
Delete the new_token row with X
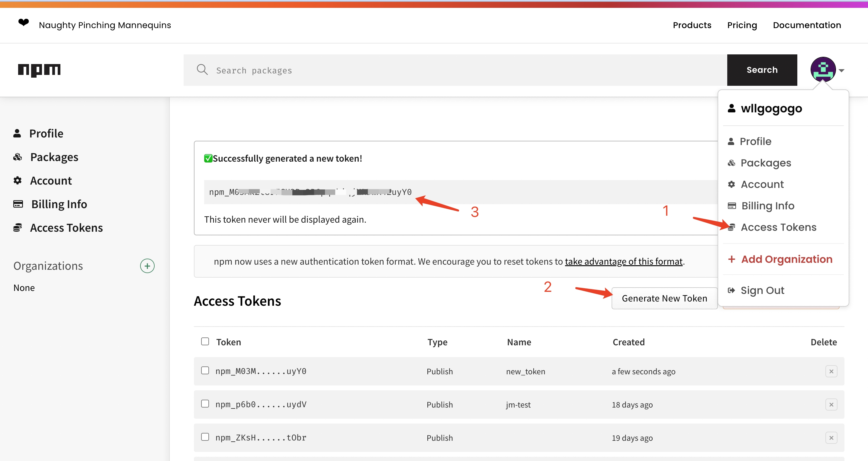831,371
